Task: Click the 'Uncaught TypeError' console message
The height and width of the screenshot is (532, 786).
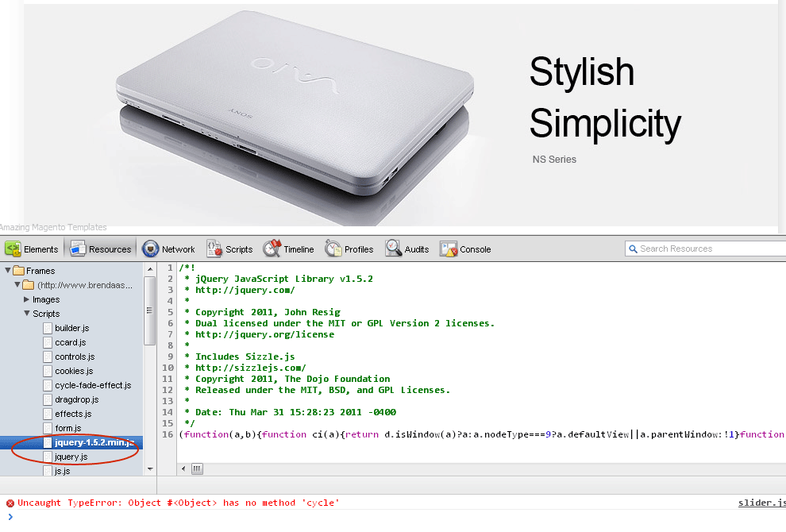Action: (179, 503)
